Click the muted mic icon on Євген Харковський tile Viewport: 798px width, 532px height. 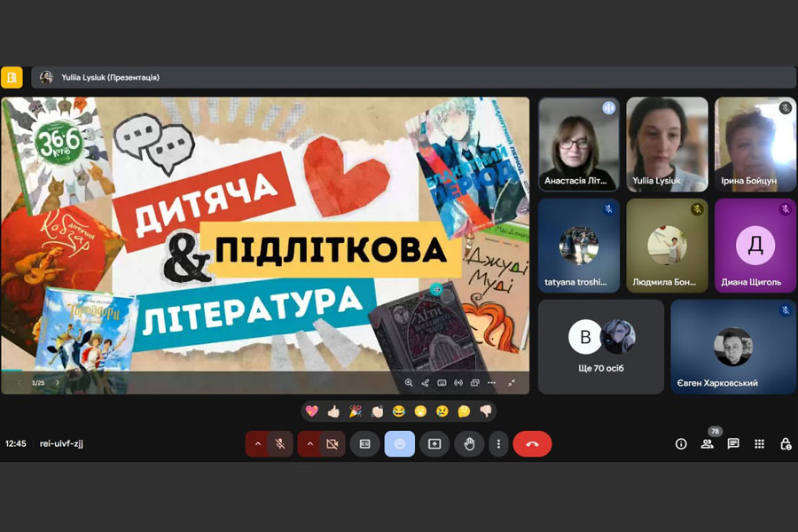(x=786, y=310)
